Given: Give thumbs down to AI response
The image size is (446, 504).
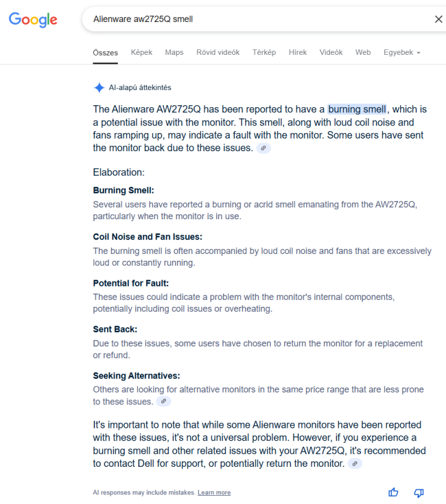Looking at the screenshot, I should coord(419,493).
